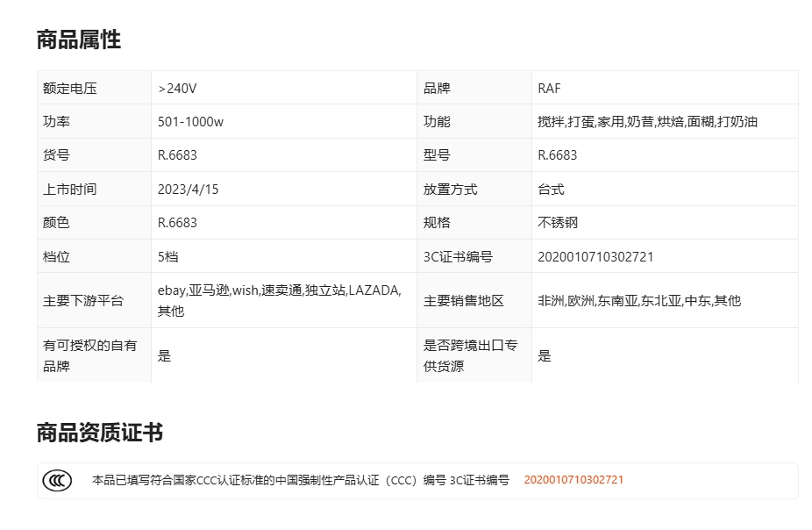Select the power value 501-1000w
The height and width of the screenshot is (530, 812).
point(190,122)
